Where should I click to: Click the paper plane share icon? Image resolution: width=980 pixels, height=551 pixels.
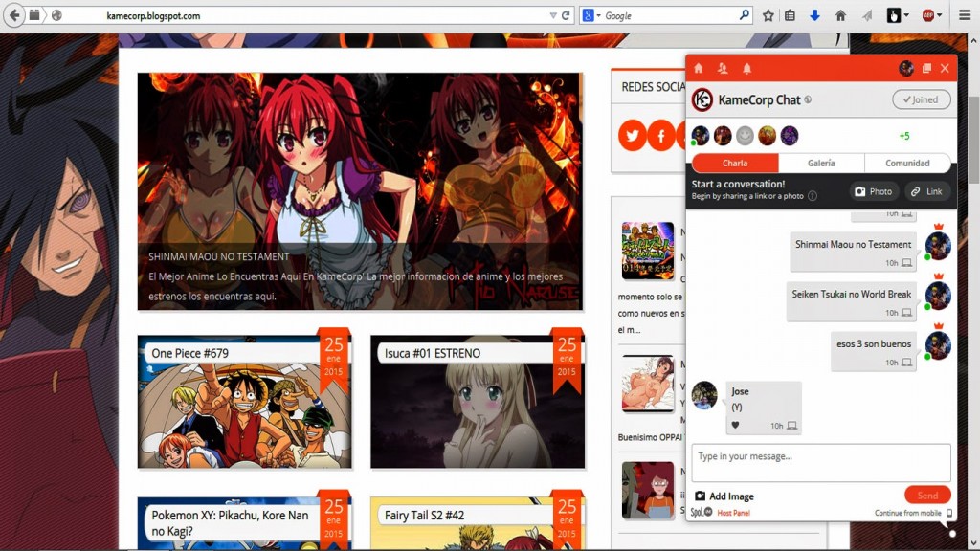point(867,15)
